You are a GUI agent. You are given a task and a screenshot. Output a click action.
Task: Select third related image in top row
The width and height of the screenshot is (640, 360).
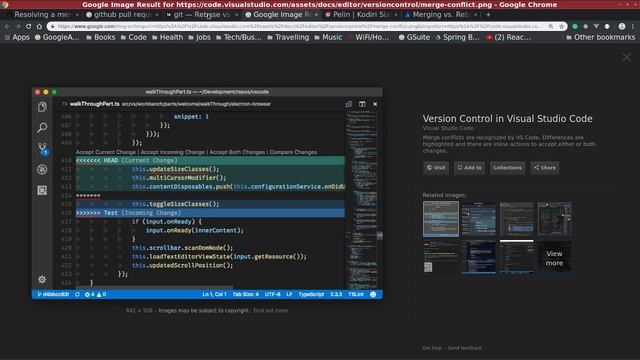[x=517, y=219]
